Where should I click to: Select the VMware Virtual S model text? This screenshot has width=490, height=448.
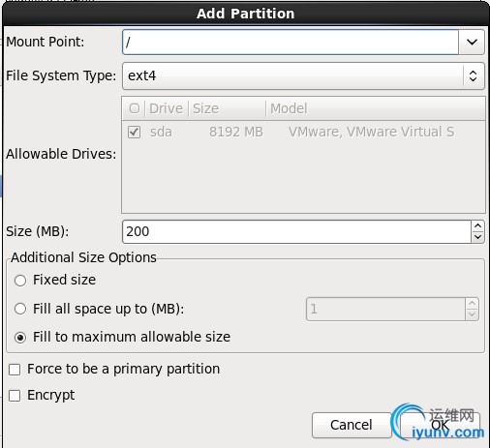tap(371, 132)
